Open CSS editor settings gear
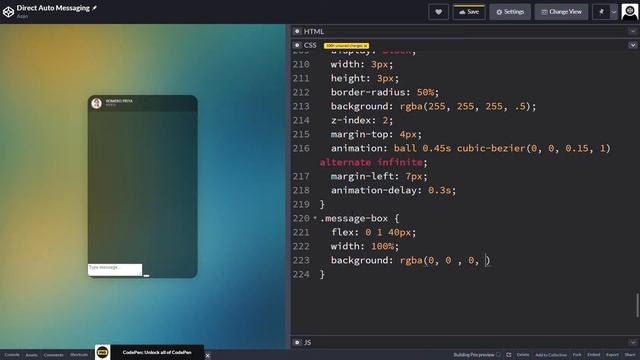Screen dimensions: 640x360 click(297, 45)
